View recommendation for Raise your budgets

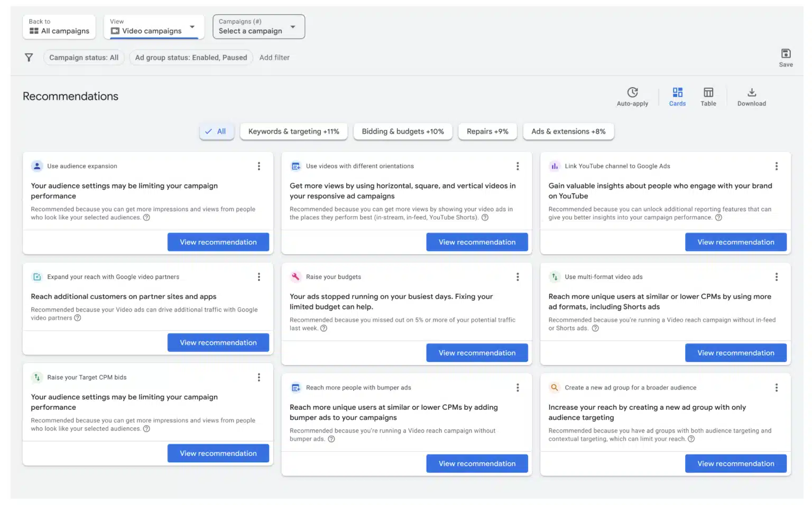(x=476, y=353)
